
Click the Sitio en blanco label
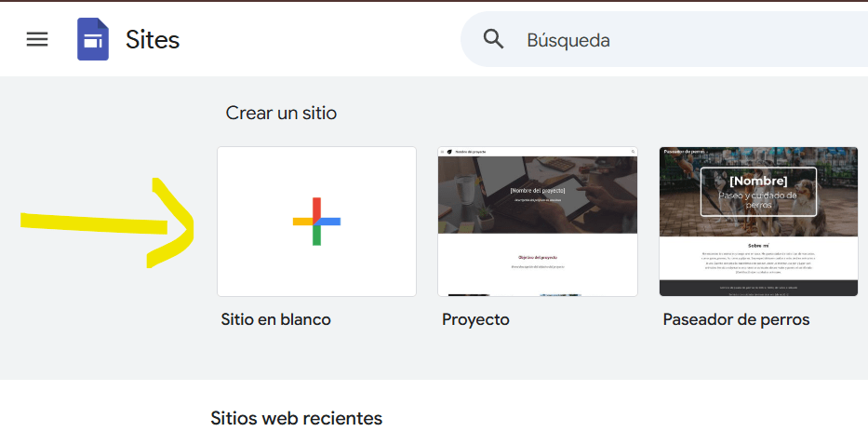(275, 319)
